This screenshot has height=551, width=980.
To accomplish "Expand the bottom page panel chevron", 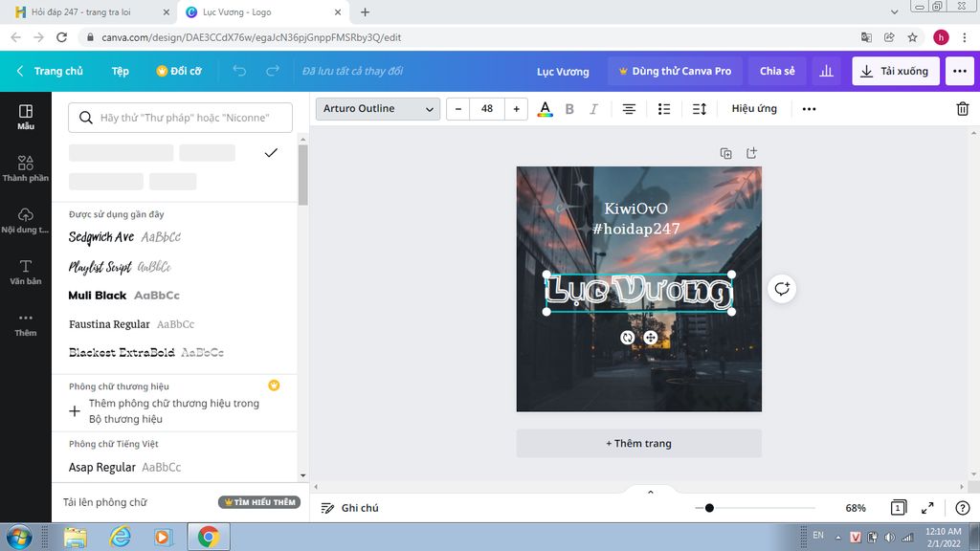I will 650,492.
